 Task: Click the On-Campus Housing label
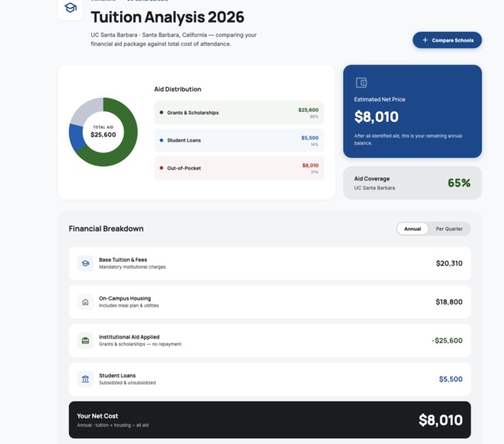[x=125, y=298]
